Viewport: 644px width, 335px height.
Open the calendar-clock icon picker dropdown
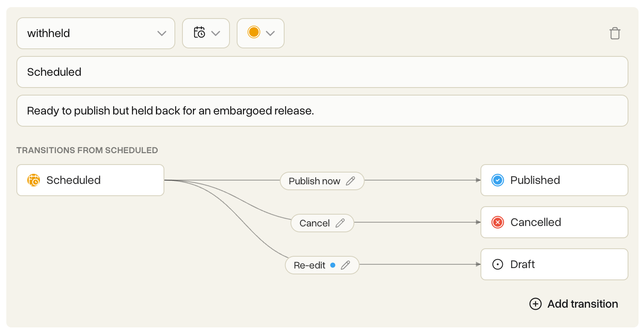coord(206,33)
